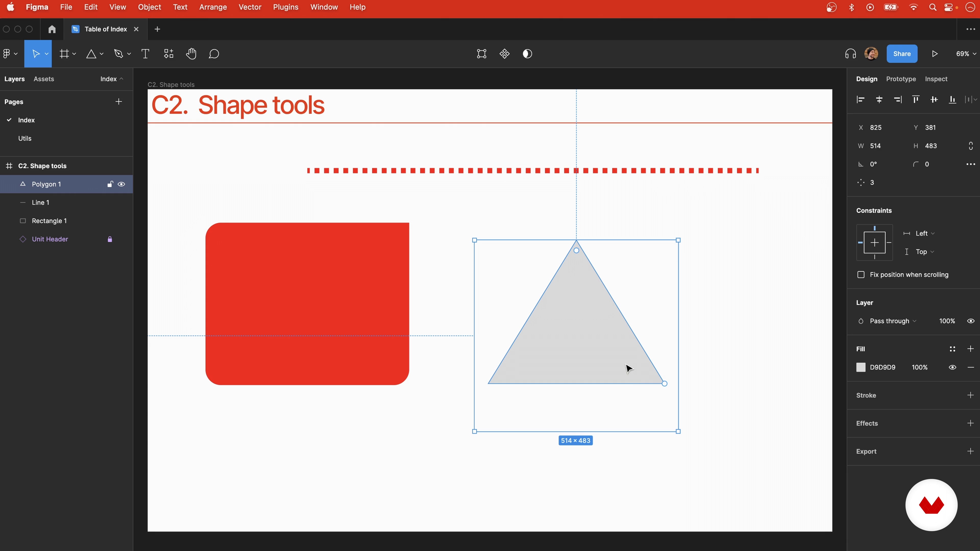
Task: Select the Move tool
Action: point(36,54)
